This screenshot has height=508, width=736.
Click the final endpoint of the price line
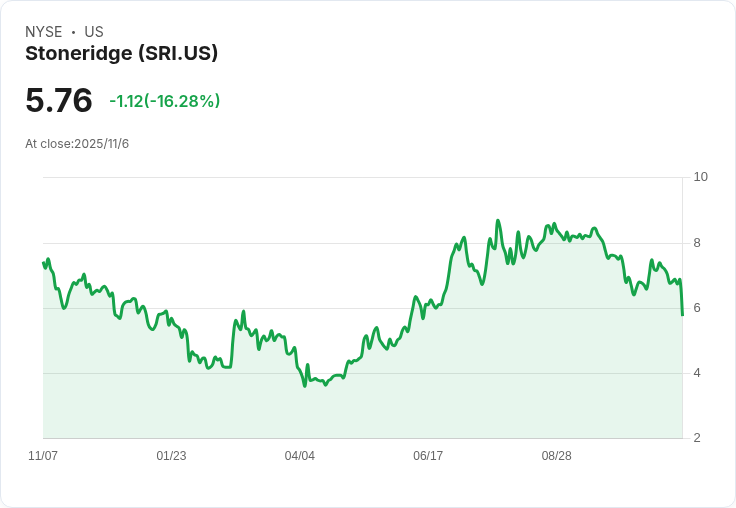(x=682, y=315)
